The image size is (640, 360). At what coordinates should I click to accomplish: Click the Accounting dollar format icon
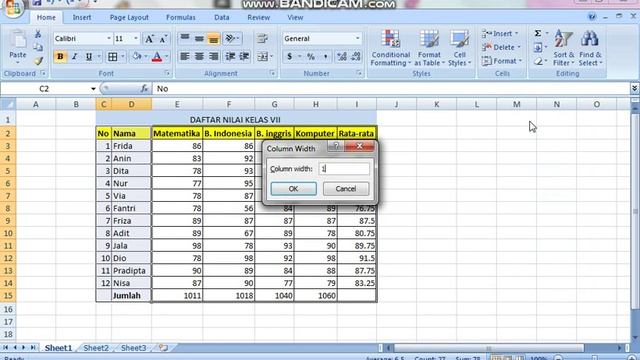[289, 56]
